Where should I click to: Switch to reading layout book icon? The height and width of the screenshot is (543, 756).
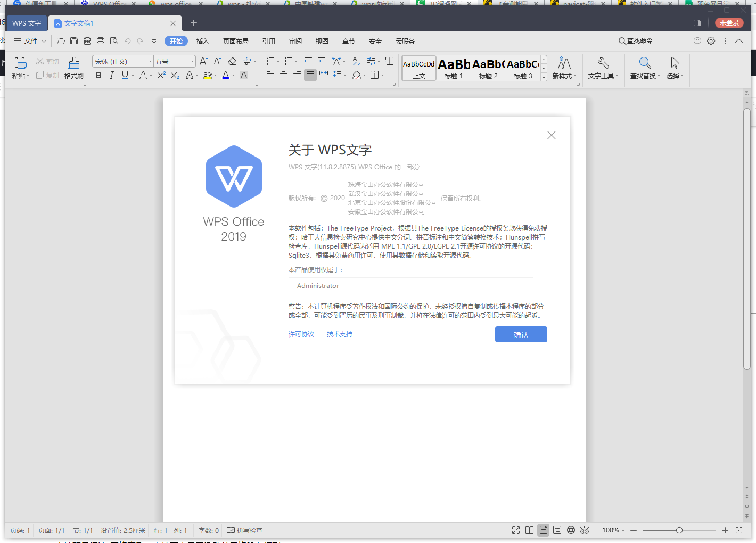click(529, 530)
